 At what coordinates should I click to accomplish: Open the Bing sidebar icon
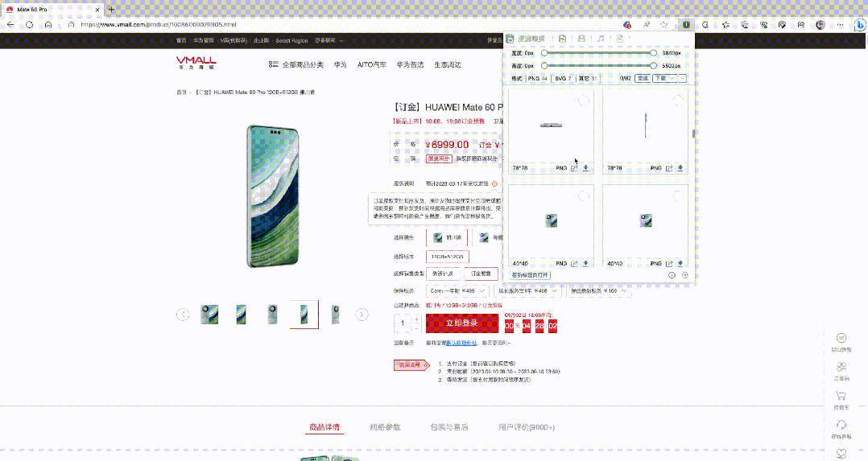(860, 25)
